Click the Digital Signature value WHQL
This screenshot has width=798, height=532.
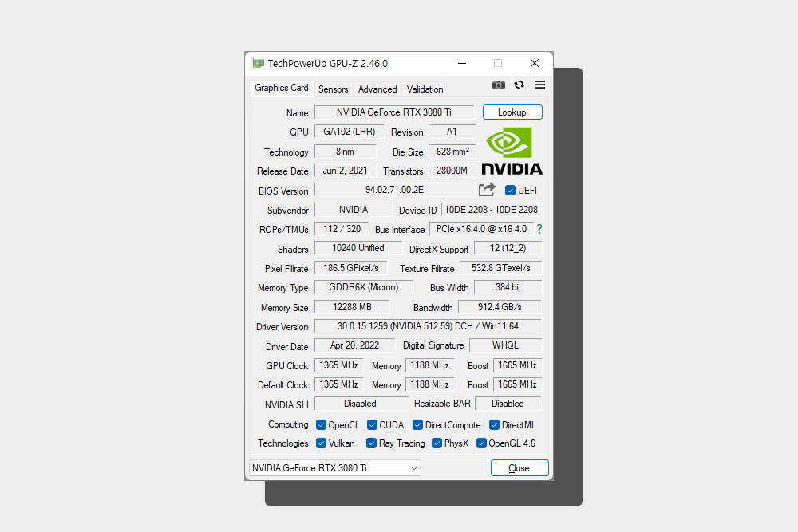click(505, 345)
